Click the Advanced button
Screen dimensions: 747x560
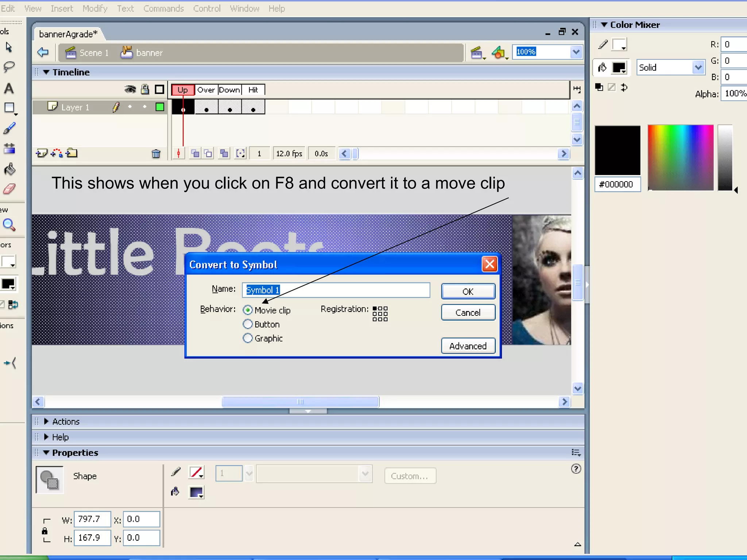(468, 346)
